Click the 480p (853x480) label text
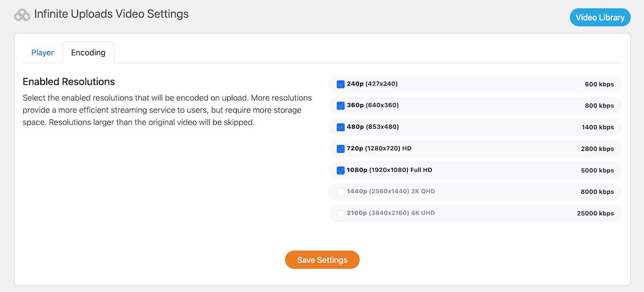Image resolution: width=644 pixels, height=292 pixels. click(373, 127)
